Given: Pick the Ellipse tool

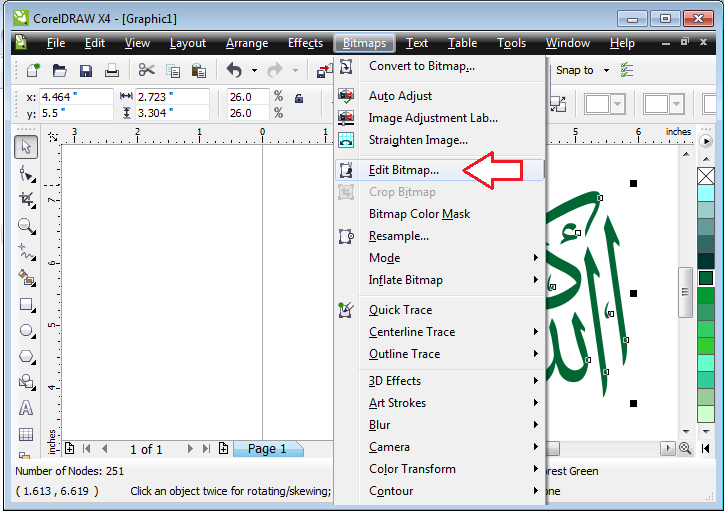Looking at the screenshot, I should [27, 330].
